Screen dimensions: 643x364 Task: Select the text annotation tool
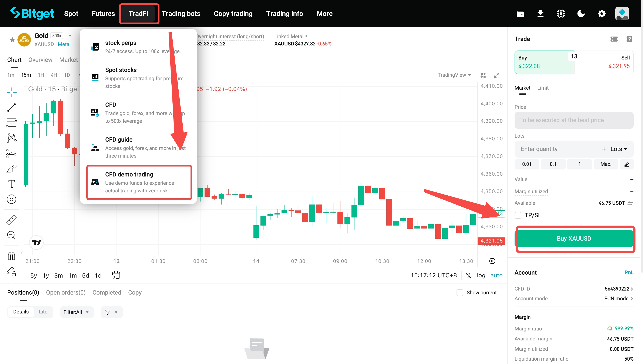click(11, 184)
